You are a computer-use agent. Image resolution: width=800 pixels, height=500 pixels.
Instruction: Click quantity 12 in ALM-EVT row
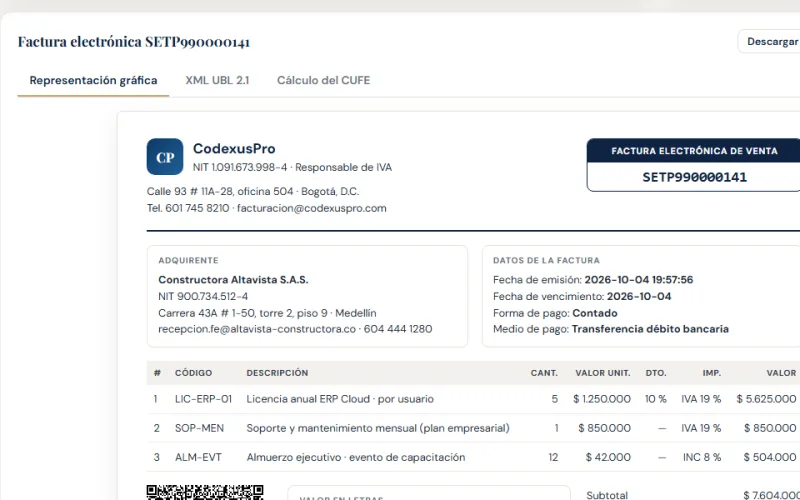[553, 457]
